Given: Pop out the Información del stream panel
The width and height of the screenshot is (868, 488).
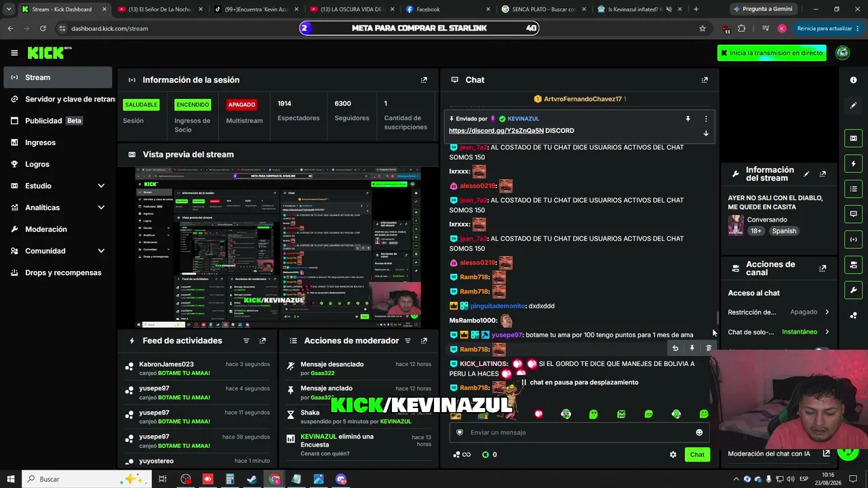Looking at the screenshot, I should coord(823,174).
